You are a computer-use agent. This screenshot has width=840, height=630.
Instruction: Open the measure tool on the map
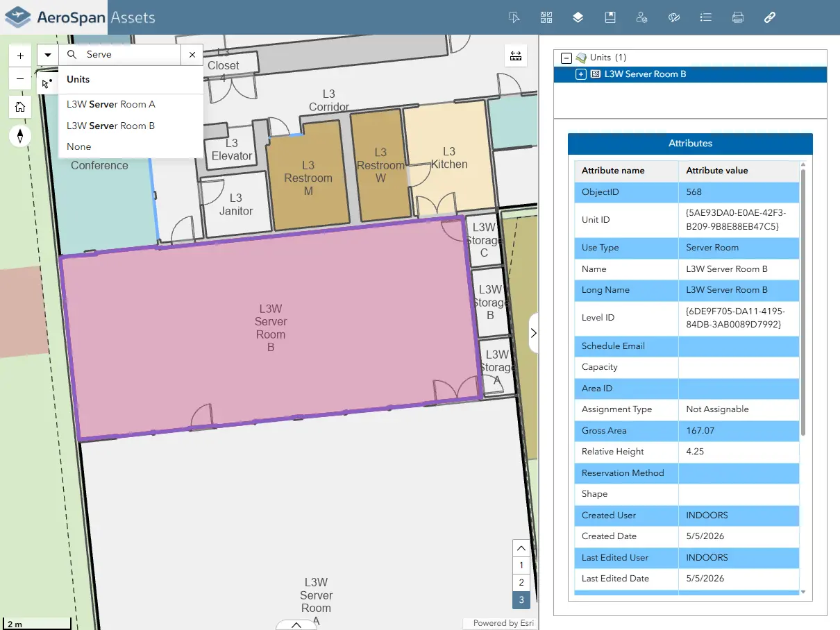pos(515,56)
